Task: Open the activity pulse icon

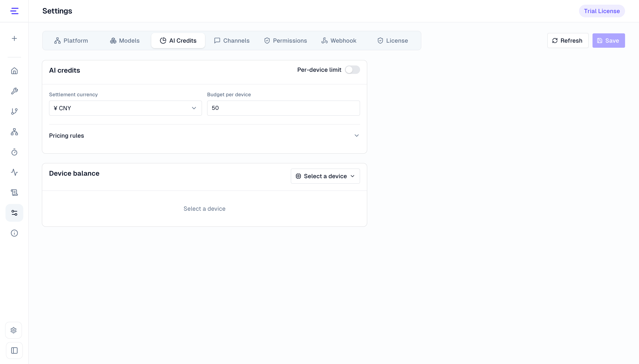Action: (x=14, y=172)
